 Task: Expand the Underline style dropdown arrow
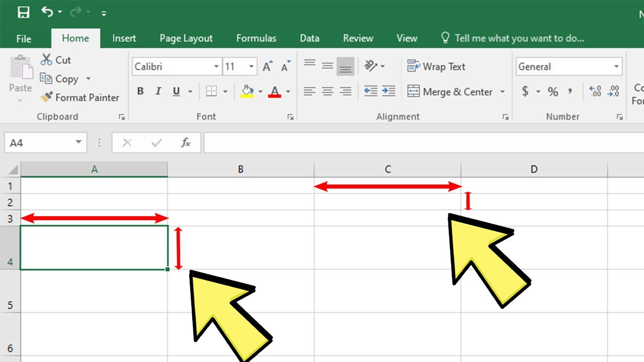pos(190,92)
